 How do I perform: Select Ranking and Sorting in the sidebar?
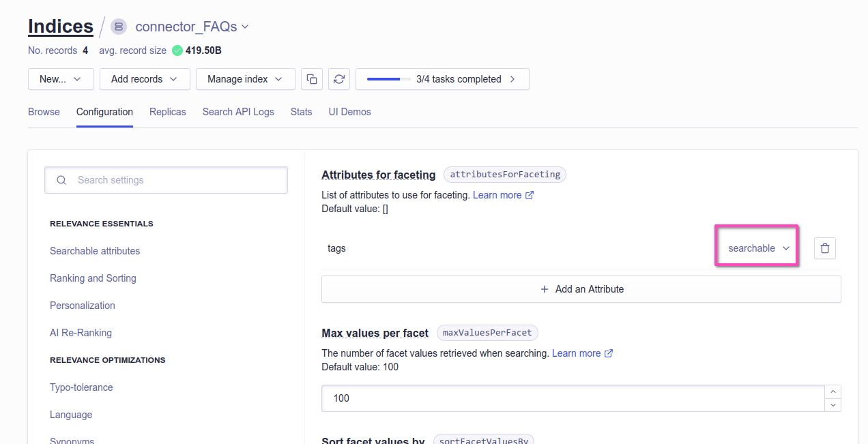tap(93, 278)
